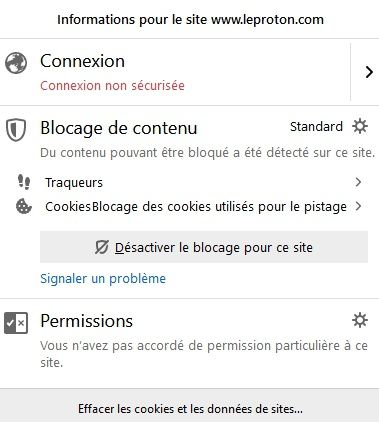Click the Permissions check-and-cross icon

click(16, 323)
